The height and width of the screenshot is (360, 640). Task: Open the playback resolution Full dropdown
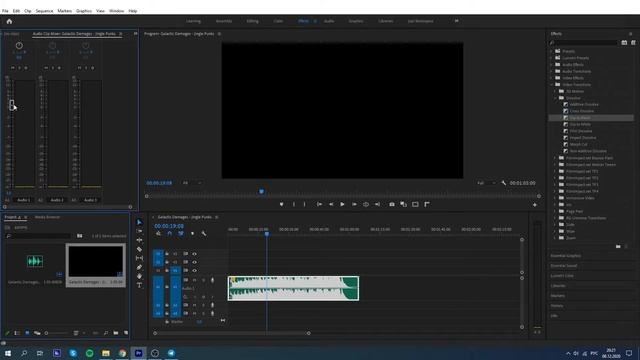click(x=486, y=183)
